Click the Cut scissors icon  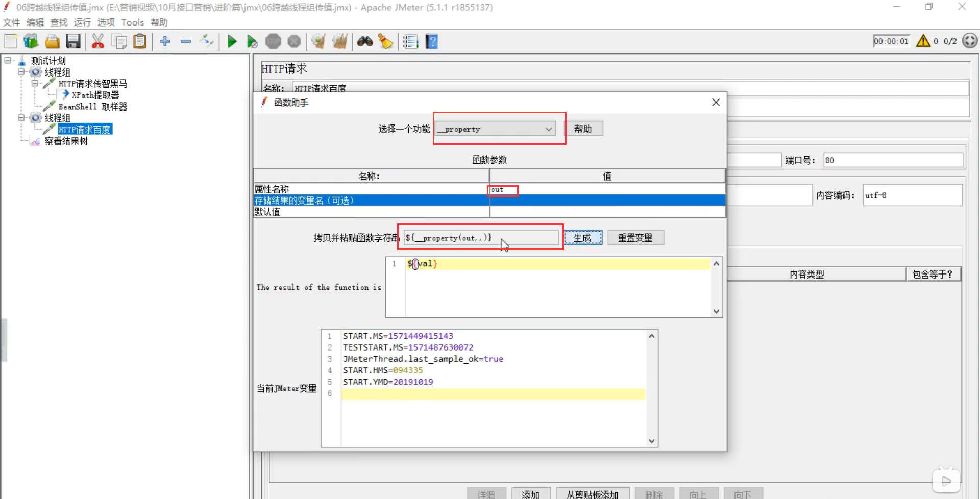tap(97, 41)
